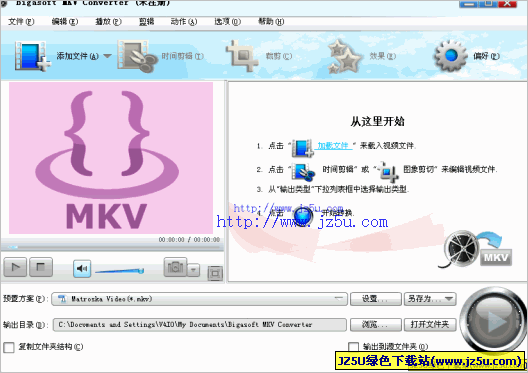Click the 效果(E) toolbar label

383,56
